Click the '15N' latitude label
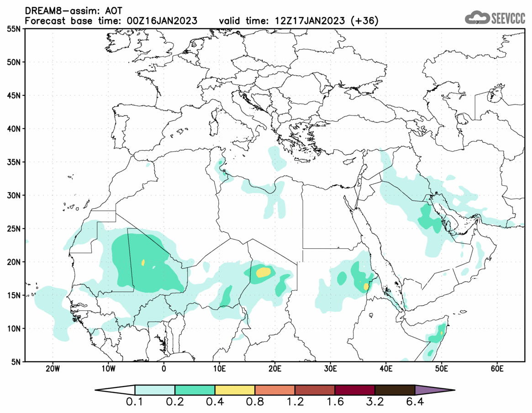 pos(14,295)
